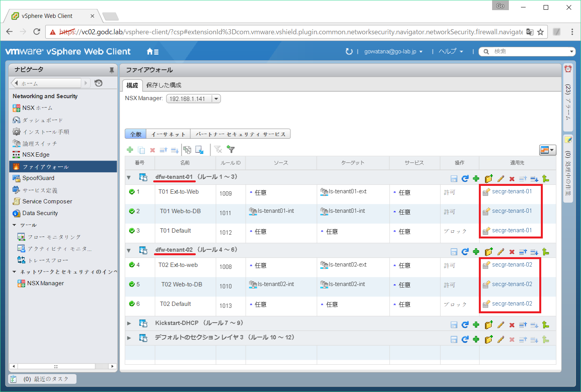Toggle enabled status of rule 4 T02 Ext-to-web
The image size is (581, 392).
[132, 265]
